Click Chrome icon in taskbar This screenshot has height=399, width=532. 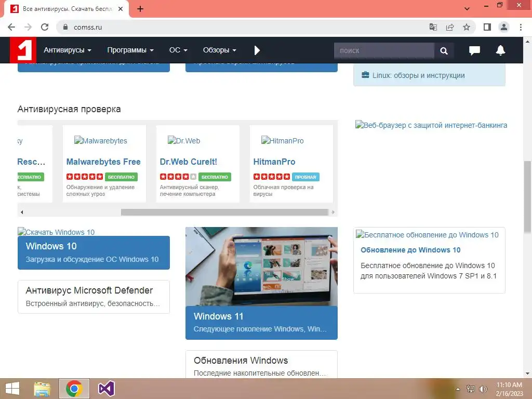pos(74,389)
